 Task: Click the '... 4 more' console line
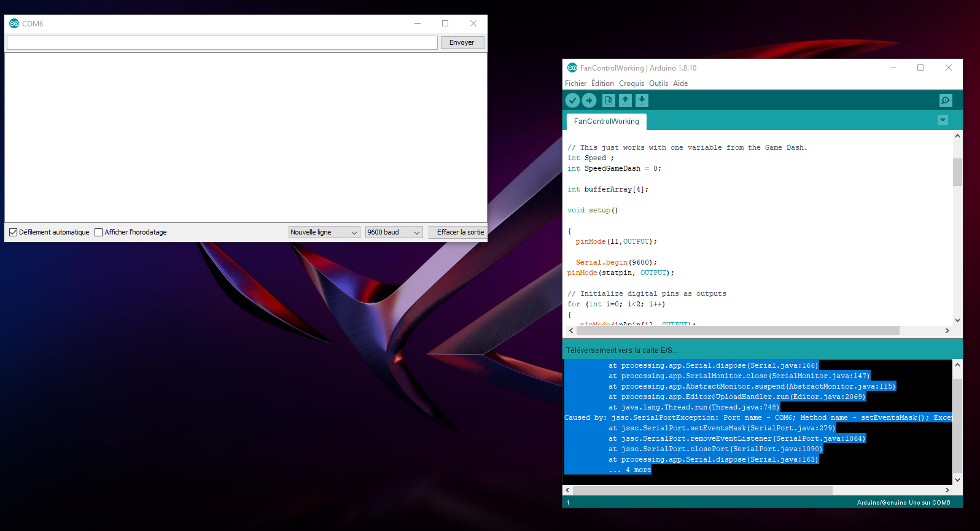click(630, 470)
